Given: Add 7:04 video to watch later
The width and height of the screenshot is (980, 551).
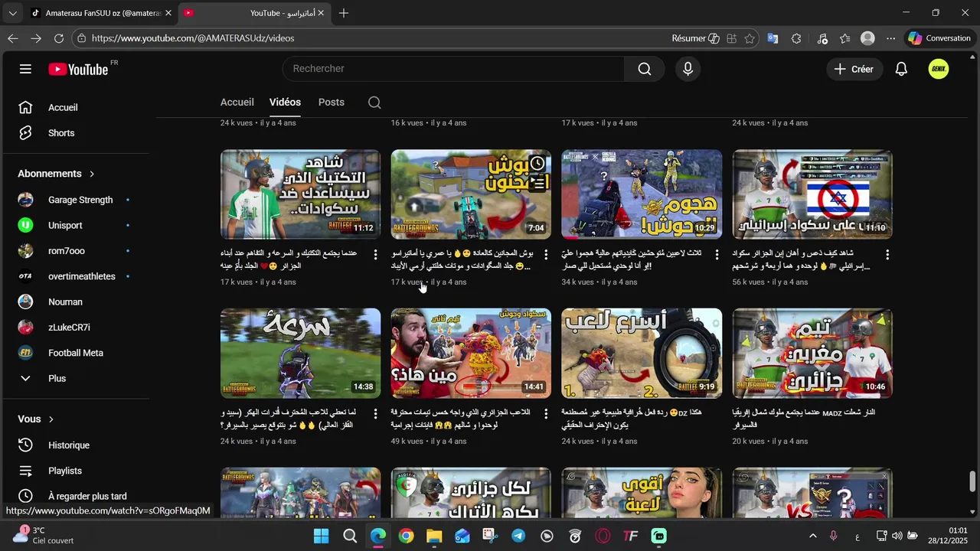Looking at the screenshot, I should (537, 163).
